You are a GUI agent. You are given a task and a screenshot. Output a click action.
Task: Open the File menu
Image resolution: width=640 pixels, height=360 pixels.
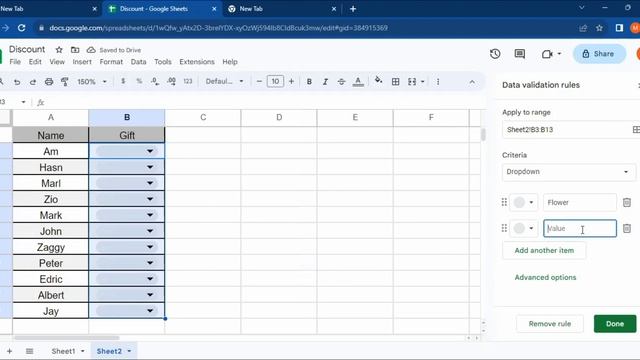[x=15, y=62]
